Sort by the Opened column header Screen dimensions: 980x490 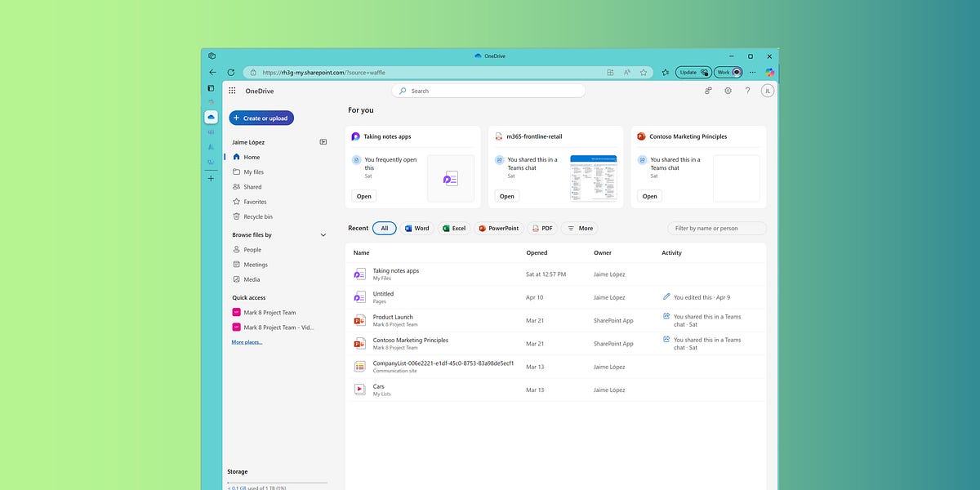coord(537,252)
